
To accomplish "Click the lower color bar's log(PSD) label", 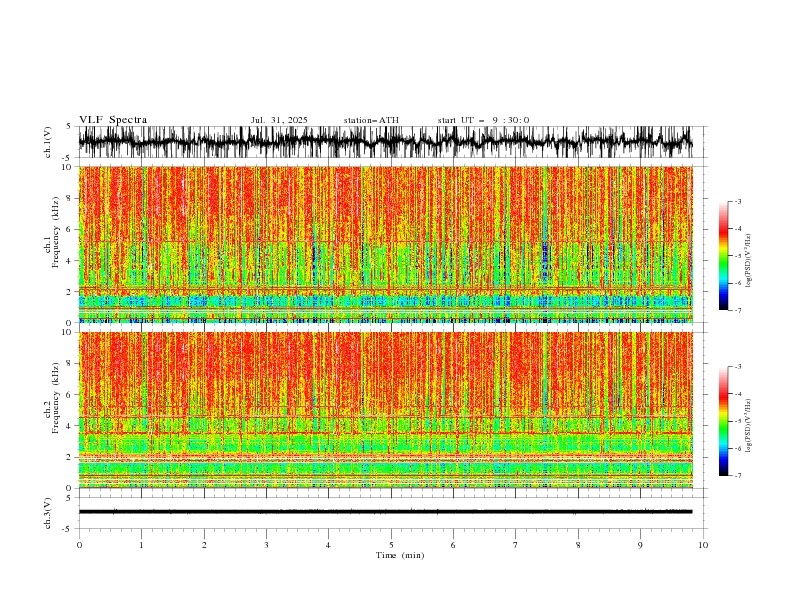I will point(749,426).
